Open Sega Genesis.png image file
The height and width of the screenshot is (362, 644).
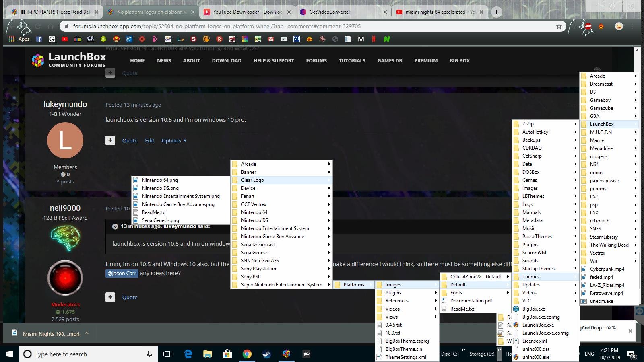coord(180,220)
